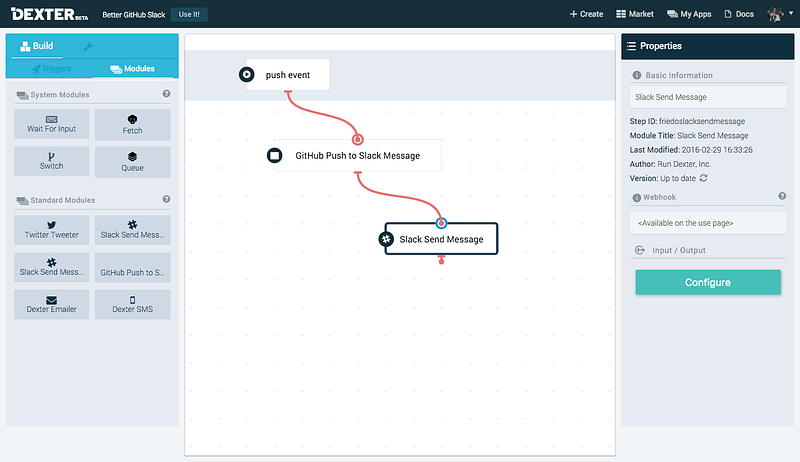Screen dimensions: 800x462
Task: Click the output connector below Slack Send Message node
Action: click(441, 260)
